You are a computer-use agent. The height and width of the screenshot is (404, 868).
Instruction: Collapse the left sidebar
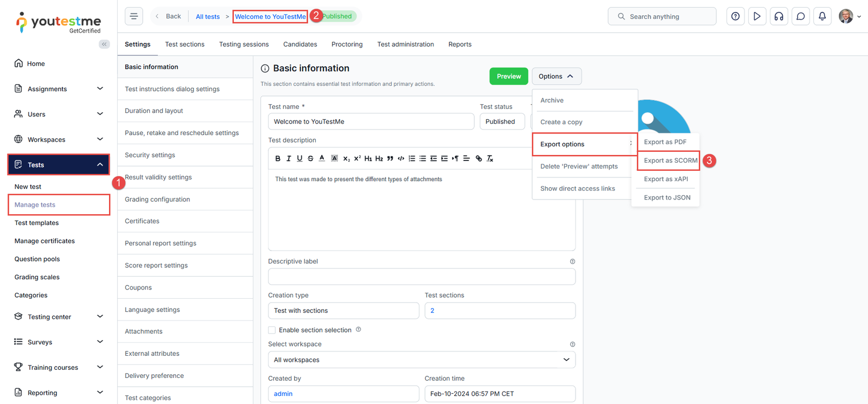[x=104, y=44]
